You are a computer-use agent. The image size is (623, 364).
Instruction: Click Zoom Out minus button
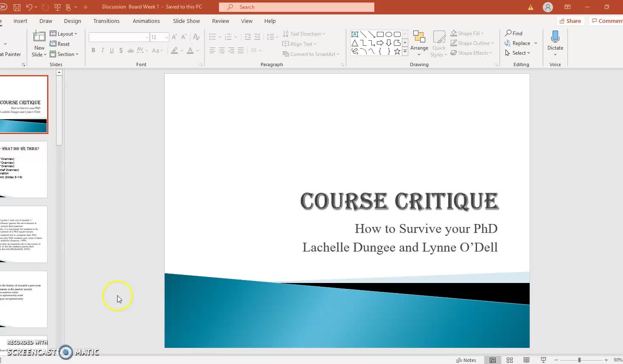[x=556, y=360]
